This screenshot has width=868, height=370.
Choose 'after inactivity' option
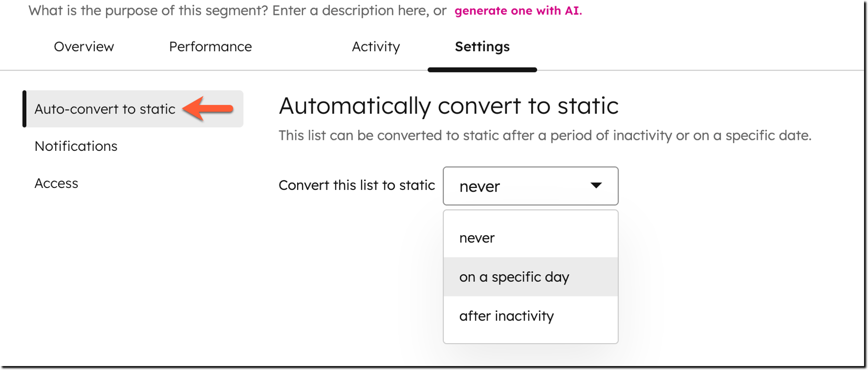(506, 315)
